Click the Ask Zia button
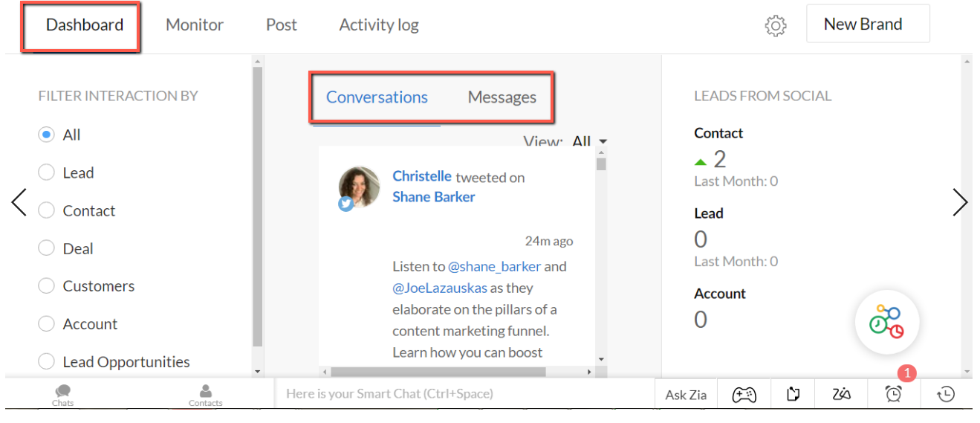Image resolution: width=980 pixels, height=423 pixels. pos(686,395)
